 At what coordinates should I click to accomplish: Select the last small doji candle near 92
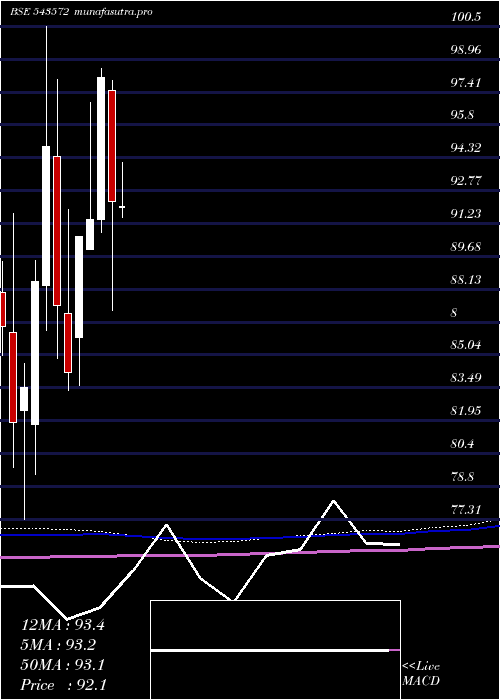tap(122, 207)
